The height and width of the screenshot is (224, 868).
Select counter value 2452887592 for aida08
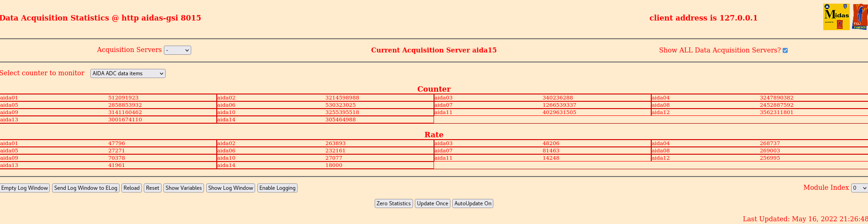(777, 105)
